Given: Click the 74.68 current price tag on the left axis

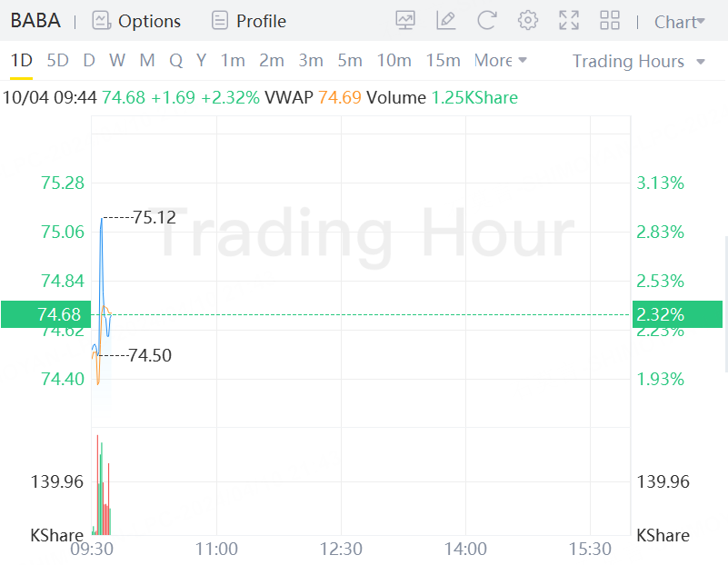Looking at the screenshot, I should point(46,314).
